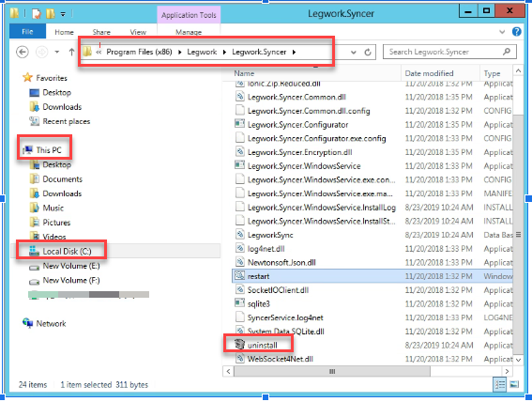Click the Forward navigation arrow

pos(42,52)
